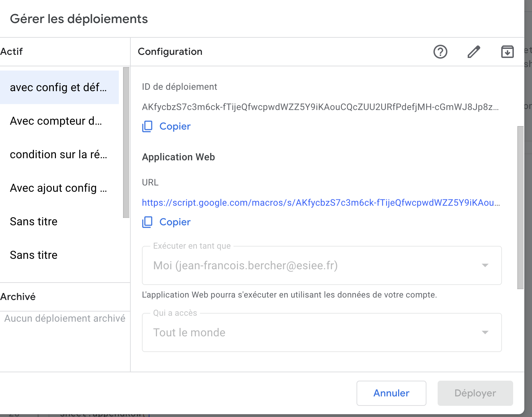
Task: Click the 'Gérer les déploiements' dialog title
Action: click(x=79, y=19)
